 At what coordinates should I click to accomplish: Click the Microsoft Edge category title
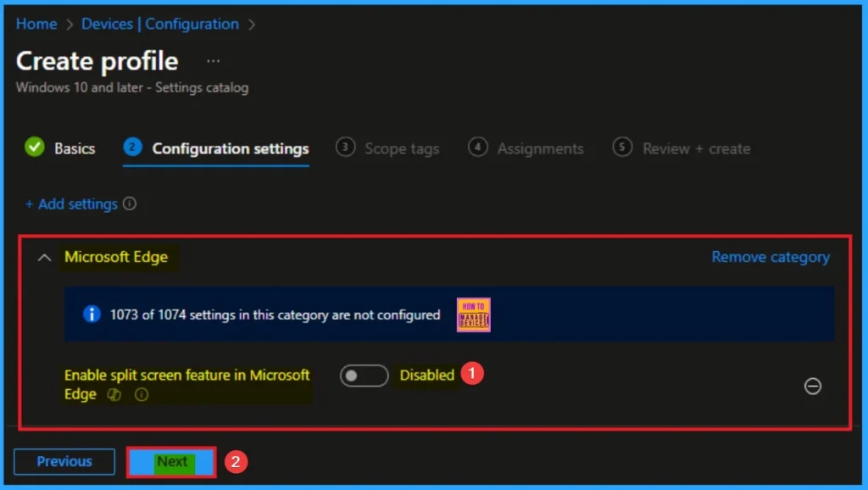pos(116,257)
